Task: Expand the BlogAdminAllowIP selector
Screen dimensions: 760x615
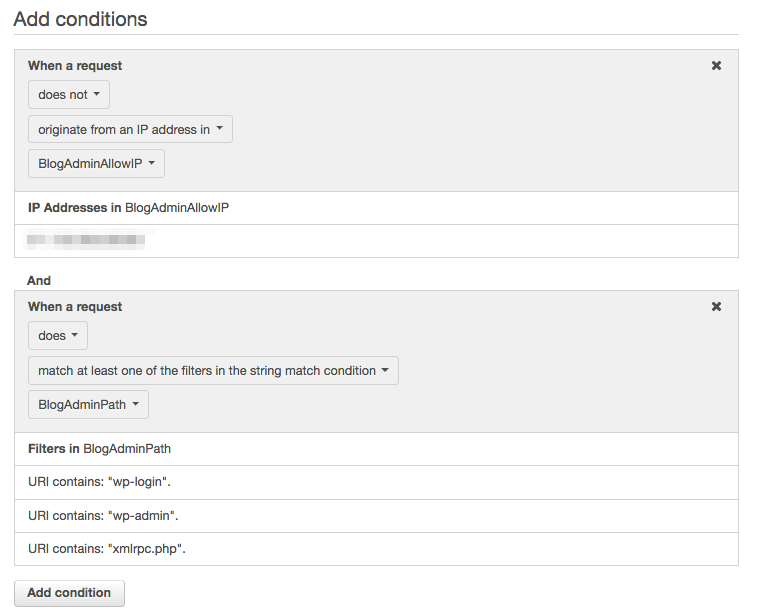Action: [x=96, y=163]
